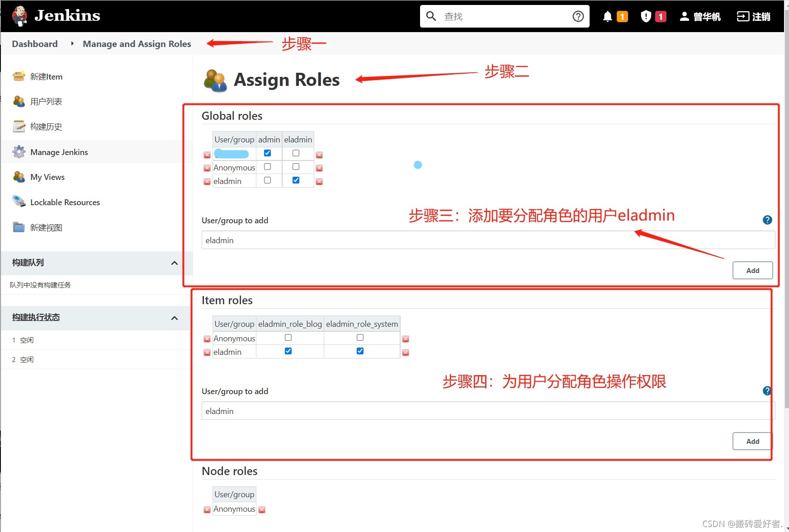
Task: Check eladmin global role for Anonymous
Action: 296,167
